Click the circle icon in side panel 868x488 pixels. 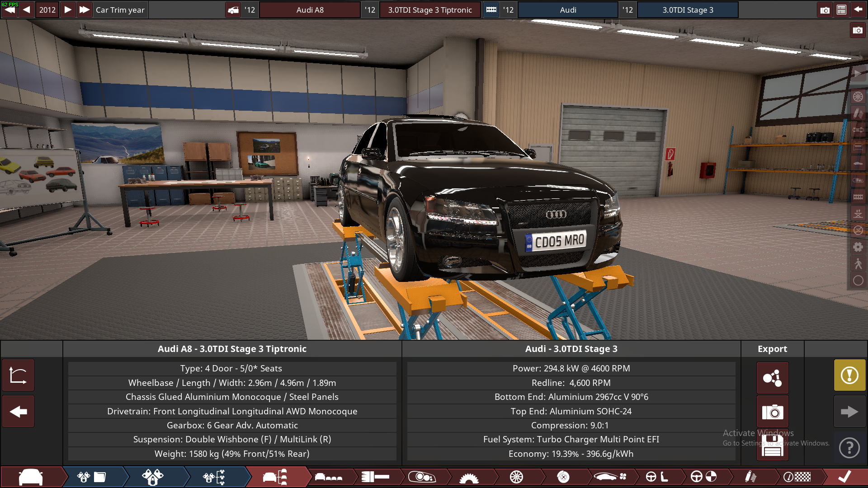pos(858,281)
